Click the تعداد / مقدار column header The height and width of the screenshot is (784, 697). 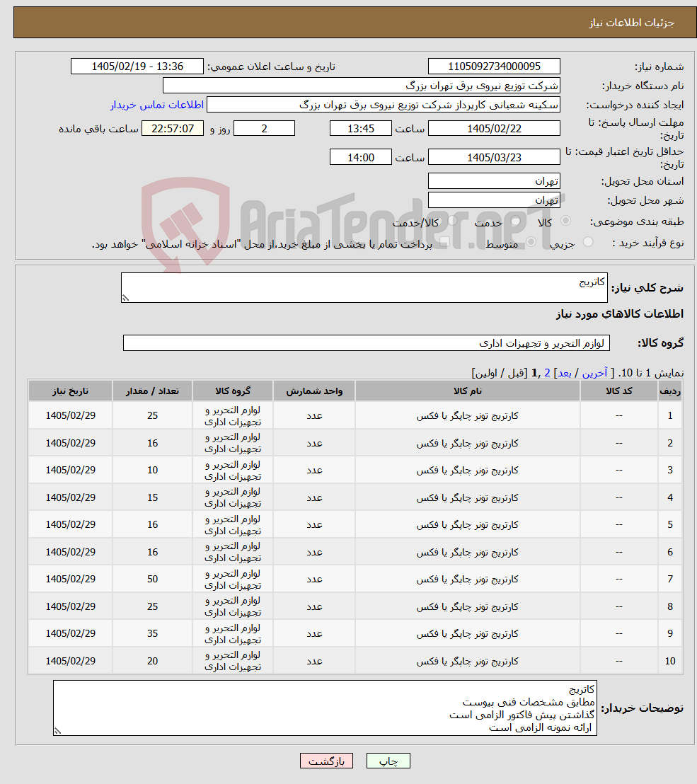click(x=153, y=391)
